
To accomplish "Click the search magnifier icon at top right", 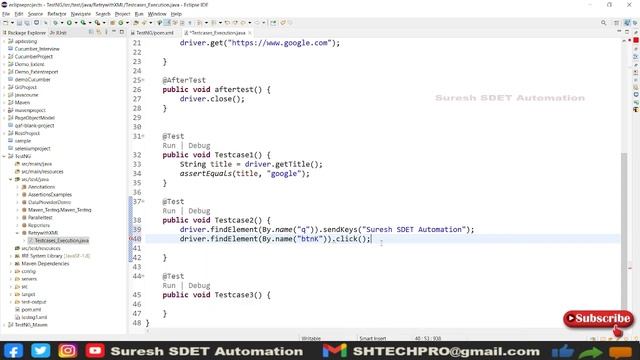I will coord(603,23).
